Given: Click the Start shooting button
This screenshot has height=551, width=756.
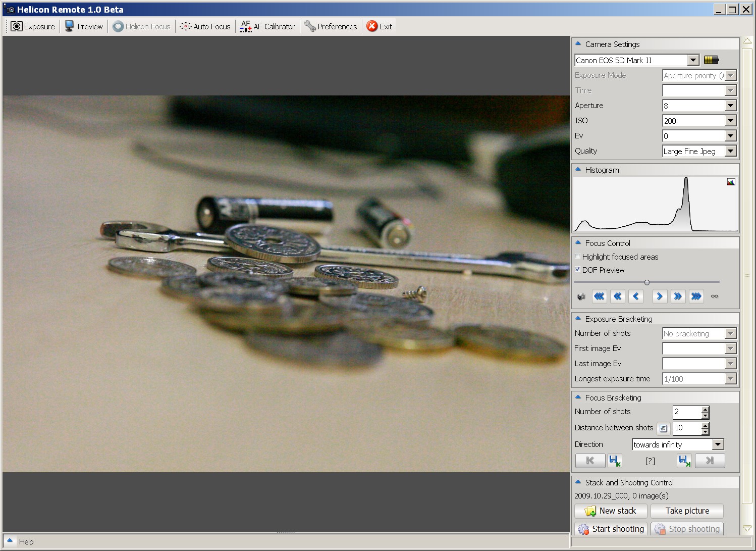Looking at the screenshot, I should [611, 529].
